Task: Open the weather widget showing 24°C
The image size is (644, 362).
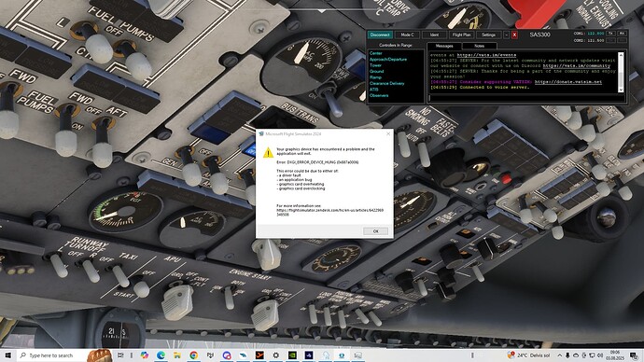Action: pyautogui.click(x=528, y=355)
